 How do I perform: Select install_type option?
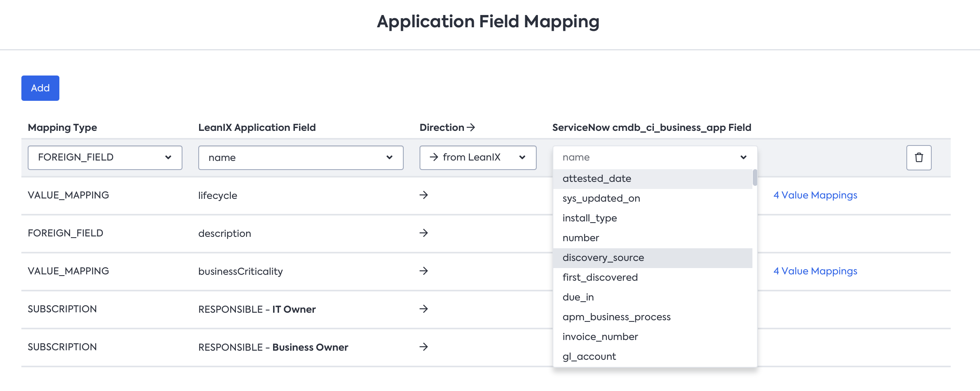pyautogui.click(x=653, y=218)
